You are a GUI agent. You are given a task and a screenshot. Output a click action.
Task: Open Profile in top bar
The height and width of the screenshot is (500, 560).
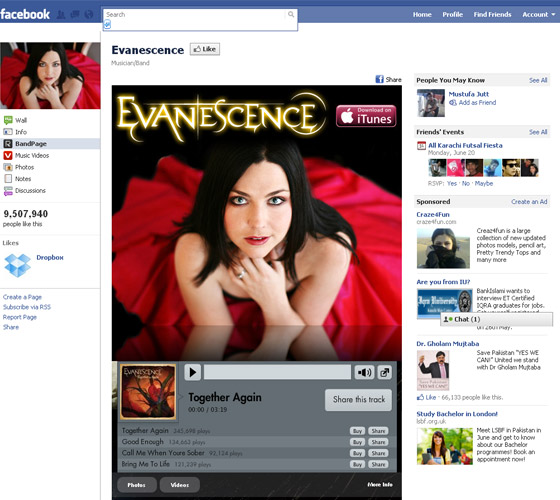[x=452, y=15]
